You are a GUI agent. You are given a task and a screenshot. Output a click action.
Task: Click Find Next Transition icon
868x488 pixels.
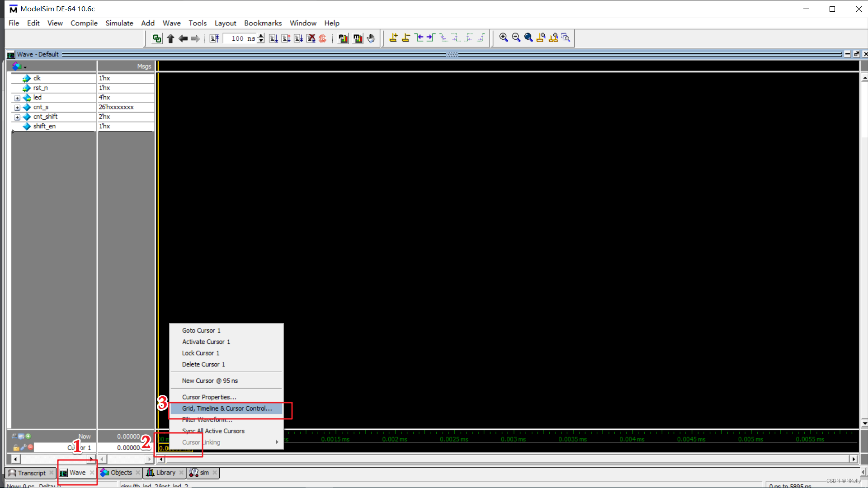pyautogui.click(x=430, y=38)
